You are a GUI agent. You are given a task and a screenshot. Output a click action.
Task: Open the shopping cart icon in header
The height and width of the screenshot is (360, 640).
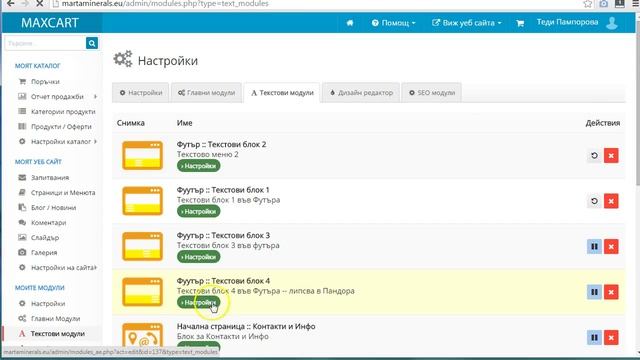520,23
